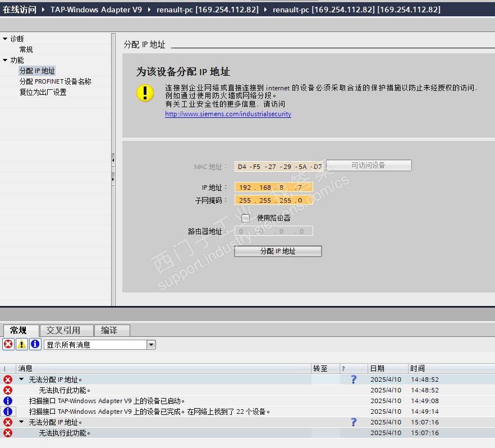
Task: Collapse the 功能 tree node
Action: pos(5,60)
